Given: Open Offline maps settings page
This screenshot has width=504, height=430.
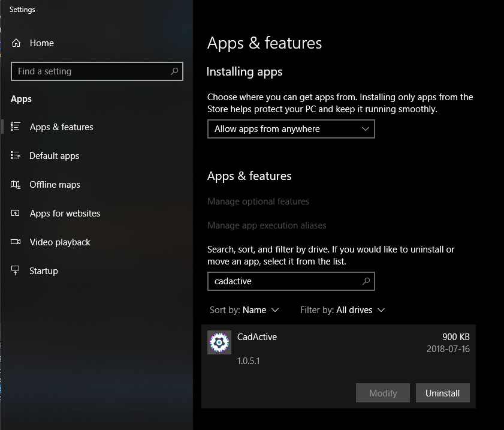Looking at the screenshot, I should click(55, 185).
